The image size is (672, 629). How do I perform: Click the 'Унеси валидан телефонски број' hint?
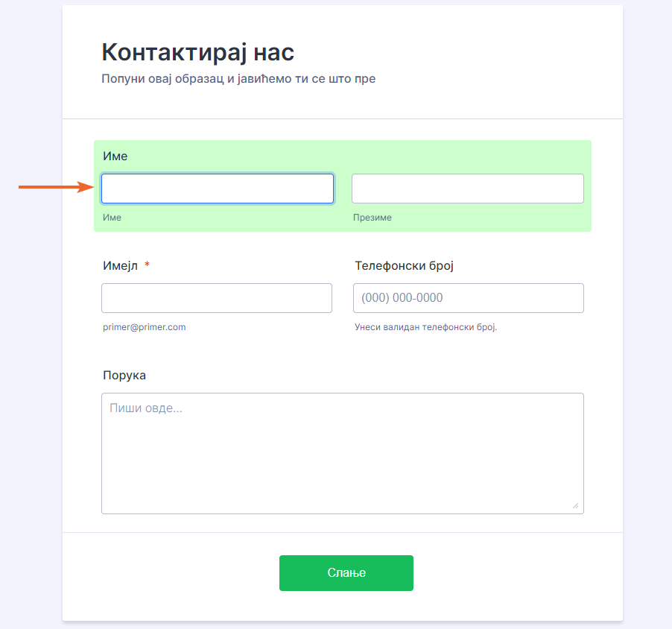point(425,326)
